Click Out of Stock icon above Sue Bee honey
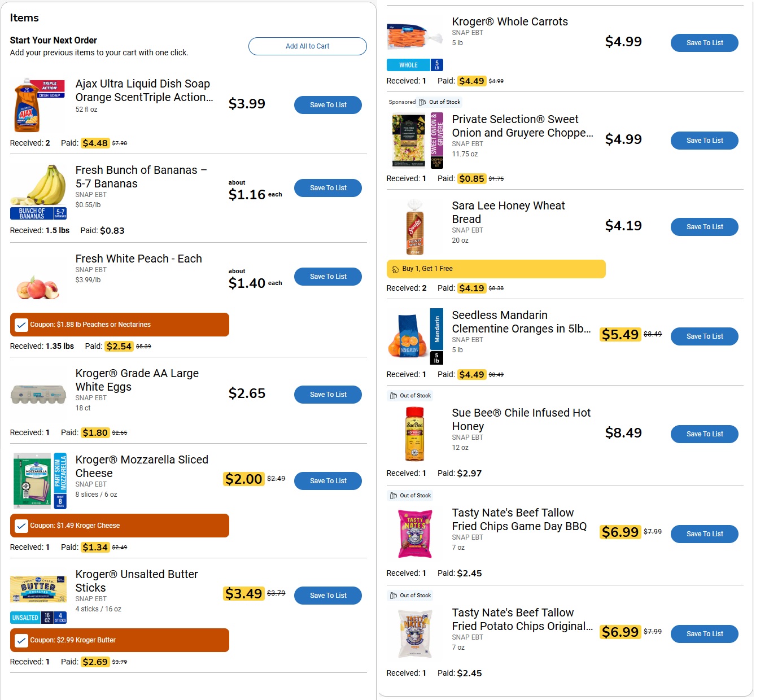The width and height of the screenshot is (769, 700). (394, 396)
